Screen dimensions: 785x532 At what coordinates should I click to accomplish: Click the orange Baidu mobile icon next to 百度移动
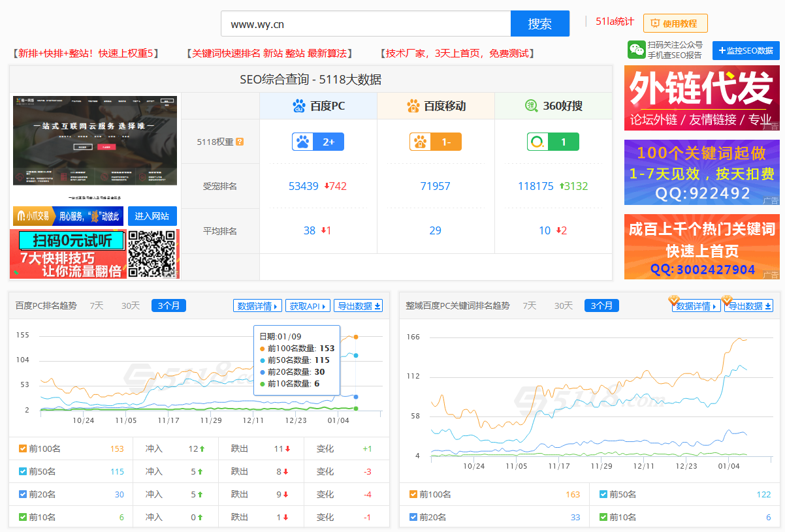click(x=413, y=106)
